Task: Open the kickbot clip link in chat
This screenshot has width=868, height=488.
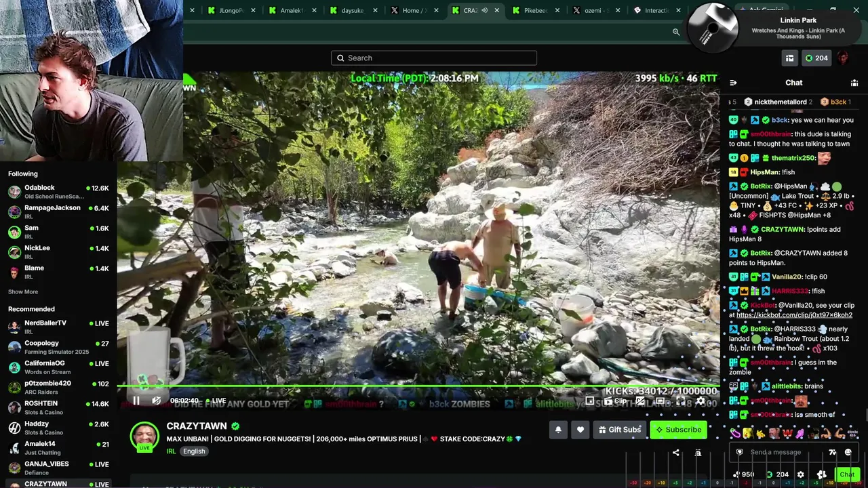Action: point(794,315)
